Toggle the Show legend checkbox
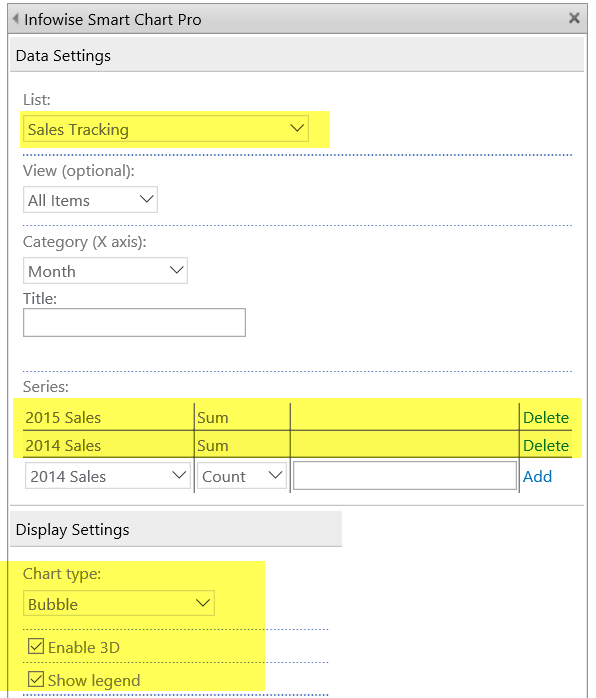596x698 pixels. pyautogui.click(x=36, y=679)
